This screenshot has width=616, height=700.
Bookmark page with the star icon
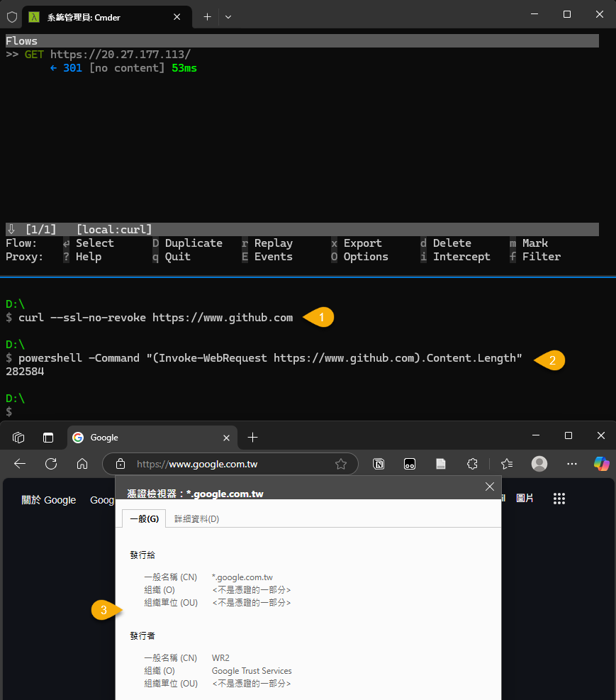tap(341, 464)
